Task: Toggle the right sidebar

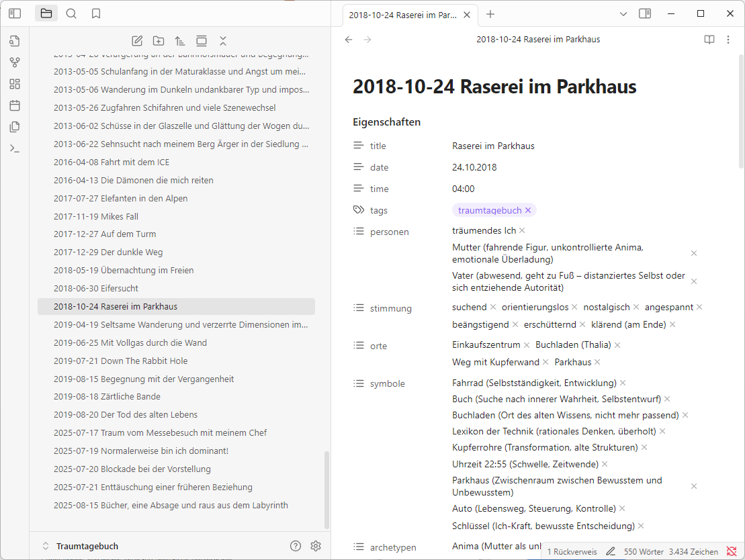Action: tap(646, 13)
